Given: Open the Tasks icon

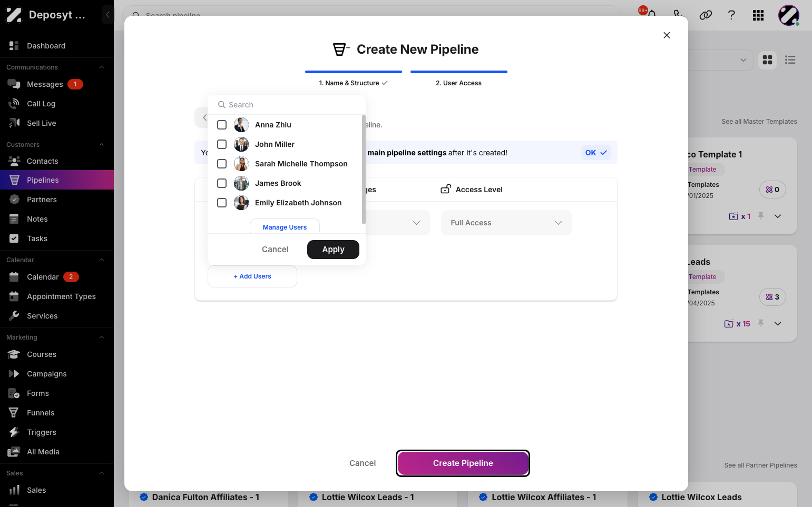Looking at the screenshot, I should click(x=14, y=238).
